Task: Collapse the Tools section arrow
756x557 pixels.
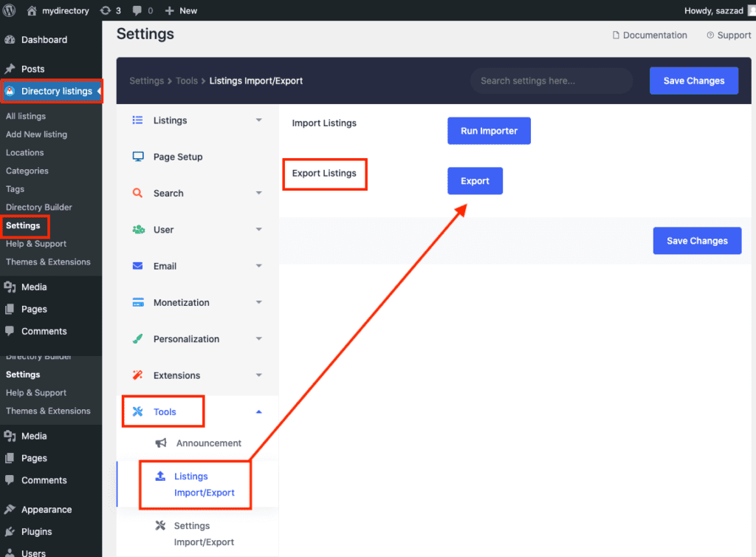Action: point(258,412)
